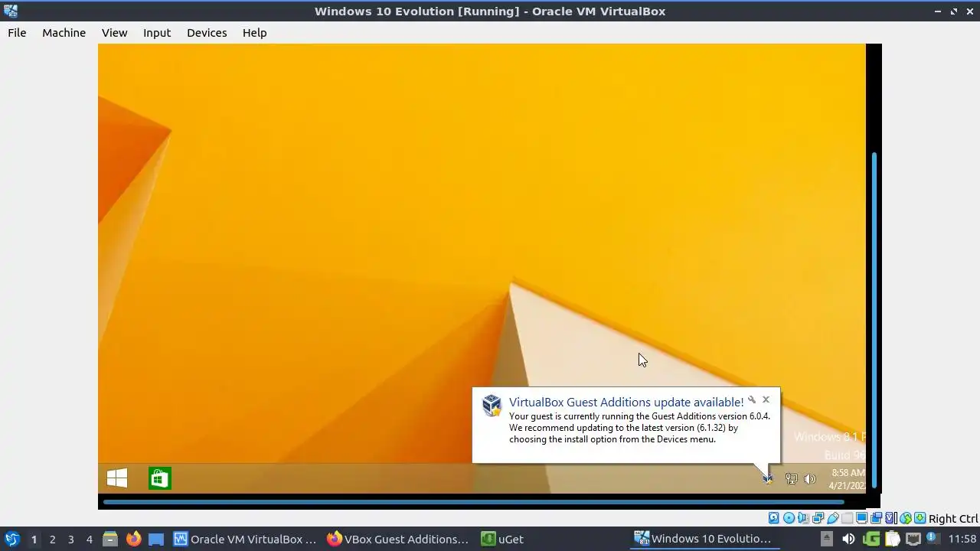Screen dimensions: 980x551
Task: Click the removable media eject tray icon
Action: click(x=826, y=539)
